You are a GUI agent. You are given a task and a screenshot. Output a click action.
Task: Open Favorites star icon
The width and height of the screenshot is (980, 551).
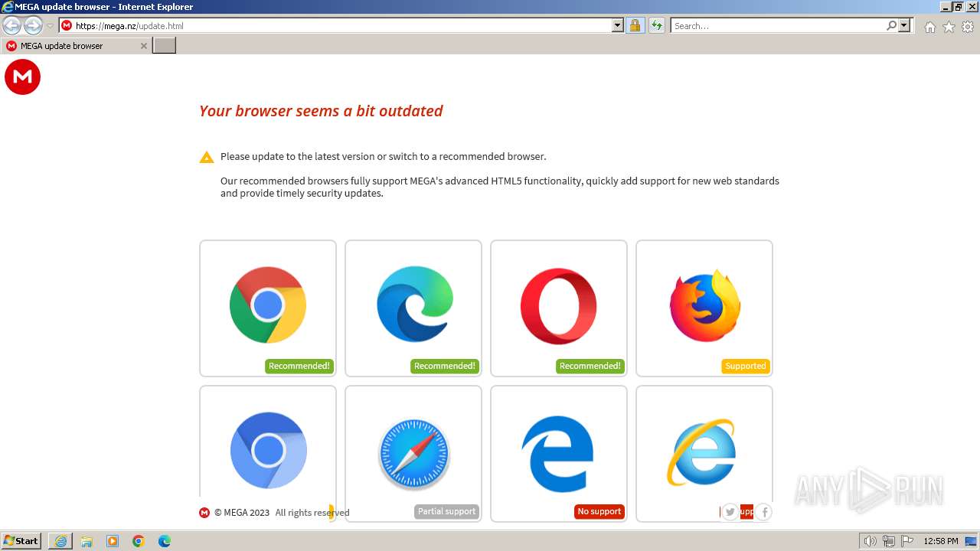(x=949, y=27)
